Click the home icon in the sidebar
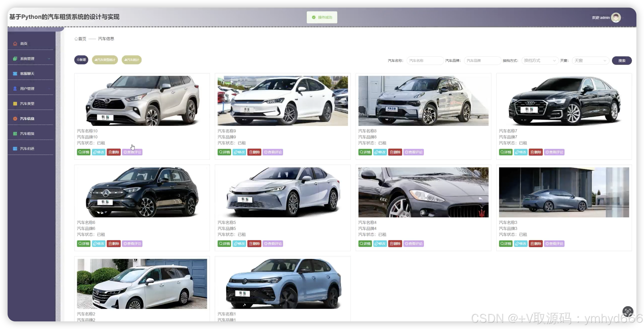 point(15,44)
